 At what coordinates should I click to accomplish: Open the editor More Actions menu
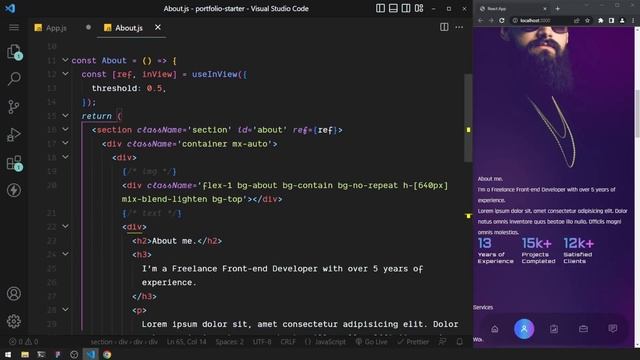click(459, 27)
